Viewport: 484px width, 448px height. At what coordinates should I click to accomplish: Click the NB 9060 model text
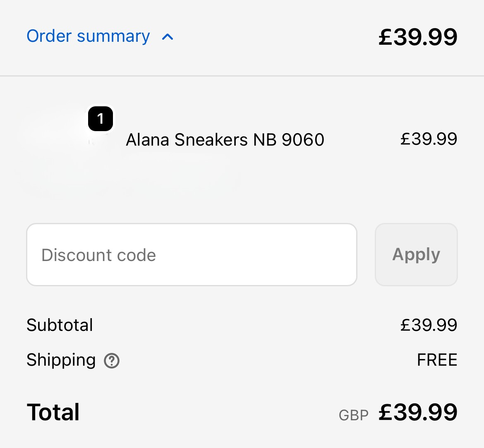pos(289,140)
